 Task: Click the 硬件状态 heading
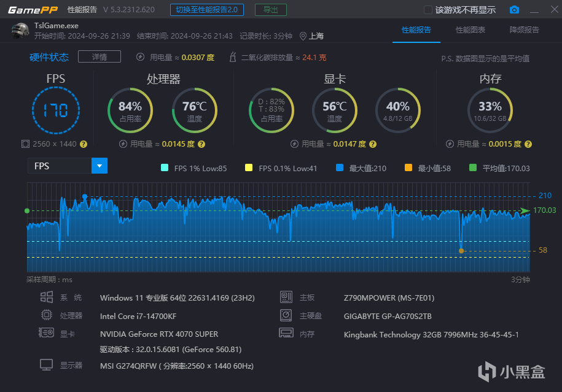click(x=49, y=57)
